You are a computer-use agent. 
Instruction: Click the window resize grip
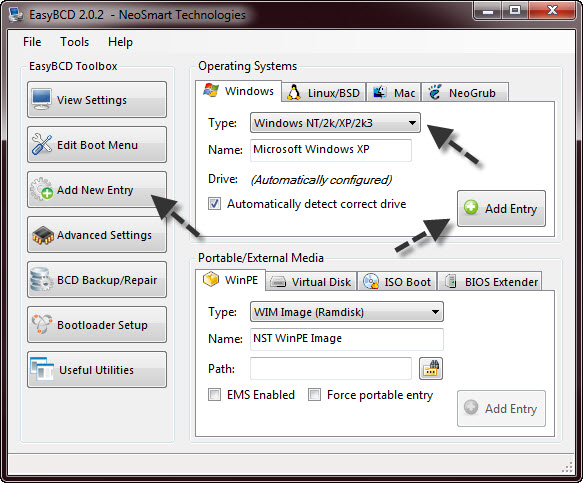coord(567,467)
